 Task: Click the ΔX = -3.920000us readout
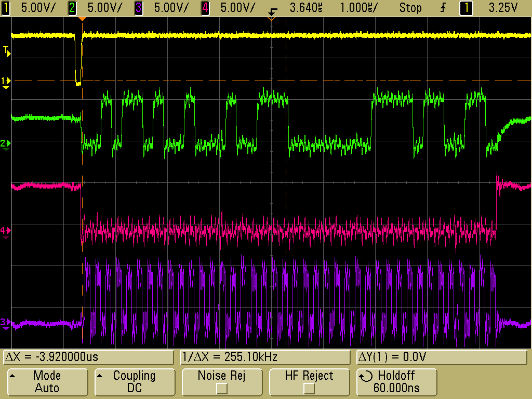tap(88, 357)
